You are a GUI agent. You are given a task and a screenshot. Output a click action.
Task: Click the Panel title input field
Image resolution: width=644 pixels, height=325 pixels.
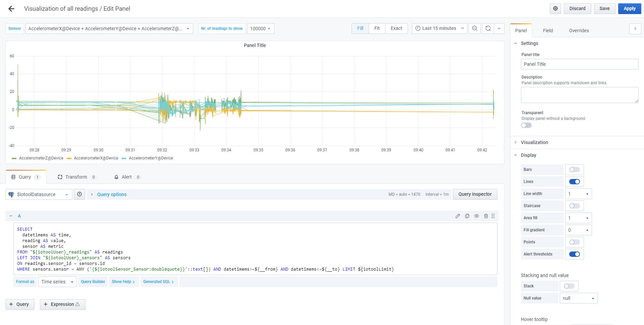(580, 64)
